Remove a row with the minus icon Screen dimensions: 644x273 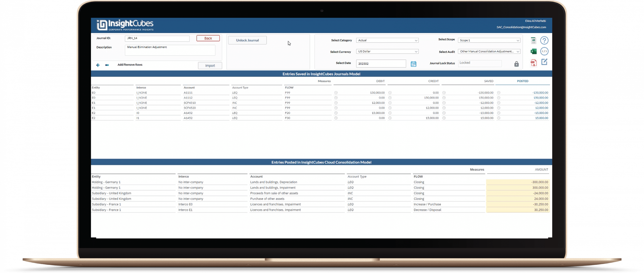(107, 65)
